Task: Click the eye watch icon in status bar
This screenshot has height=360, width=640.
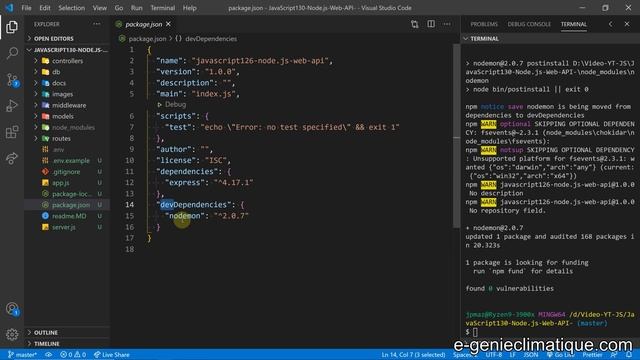Action: [x=49, y=355]
